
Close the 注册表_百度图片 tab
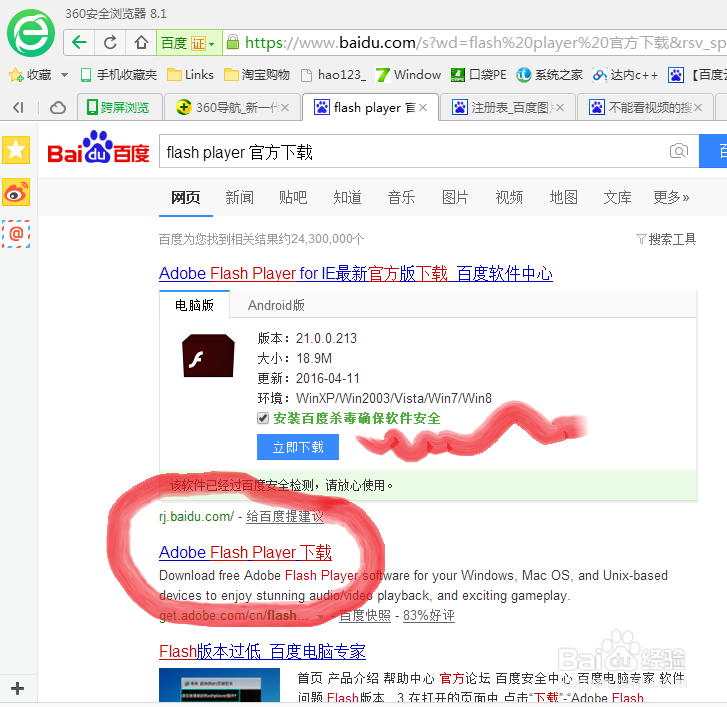coord(560,108)
